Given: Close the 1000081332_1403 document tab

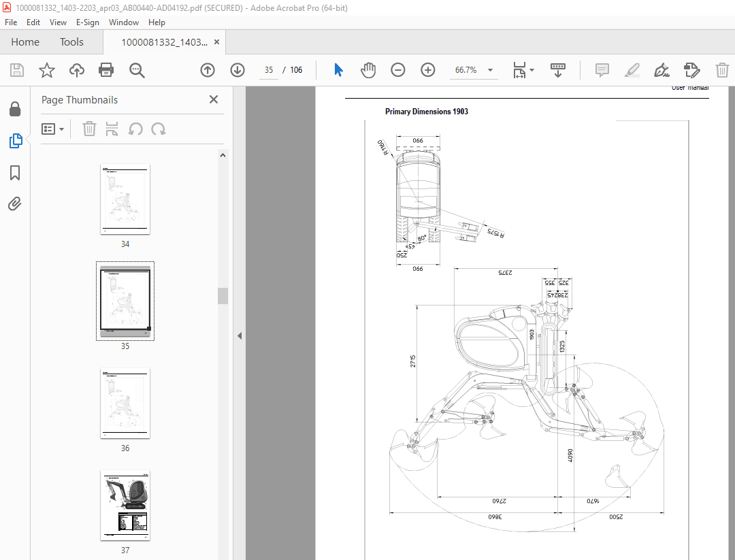Looking at the screenshot, I should (216, 42).
